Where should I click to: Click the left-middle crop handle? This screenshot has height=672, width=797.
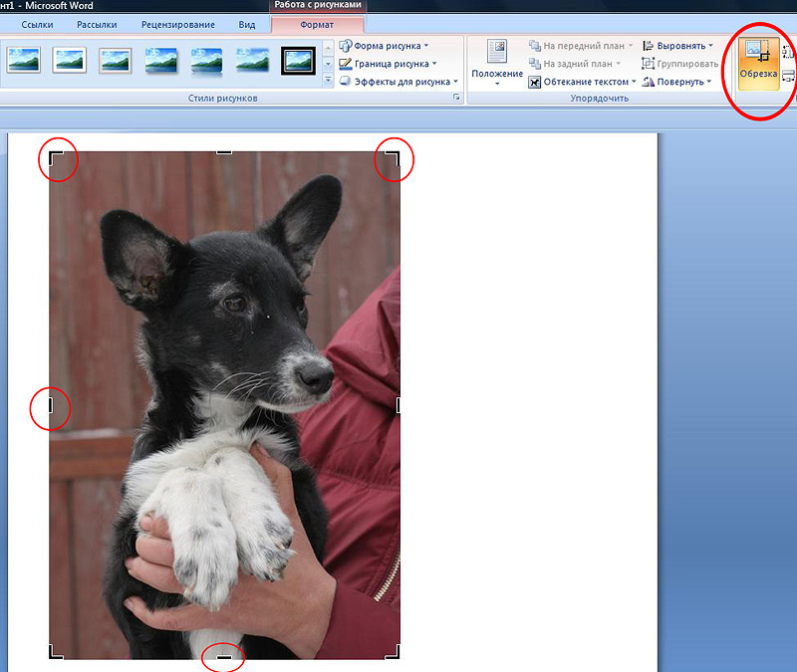tap(51, 405)
